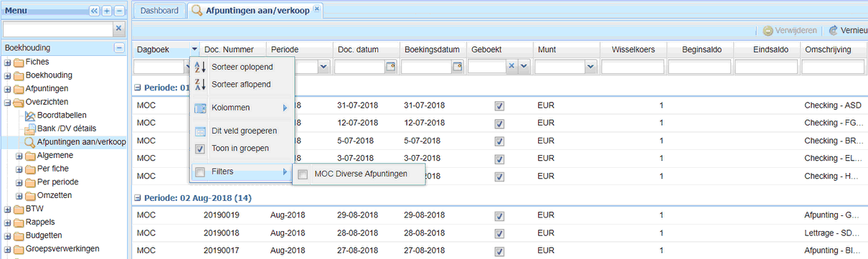Click the Boordtabellen chart icon
The width and height of the screenshot is (868, 259).
click(30, 116)
